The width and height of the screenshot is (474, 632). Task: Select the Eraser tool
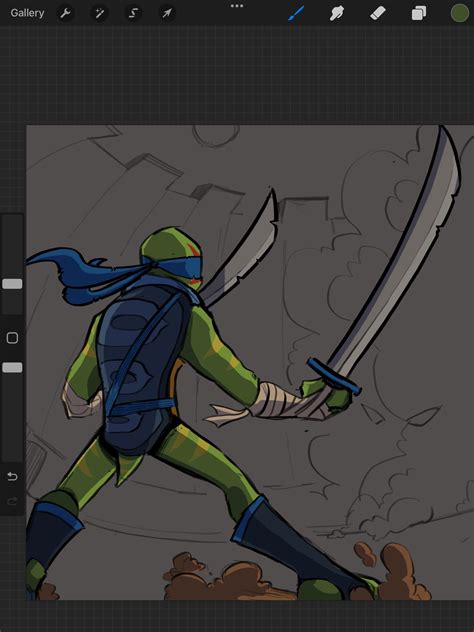click(378, 13)
